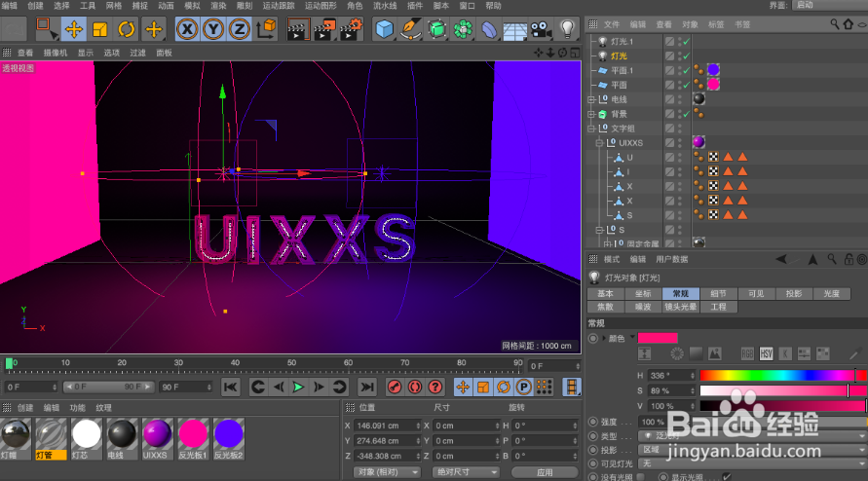This screenshot has height=481, width=868.
Task: Go to start of animation
Action: click(x=230, y=387)
